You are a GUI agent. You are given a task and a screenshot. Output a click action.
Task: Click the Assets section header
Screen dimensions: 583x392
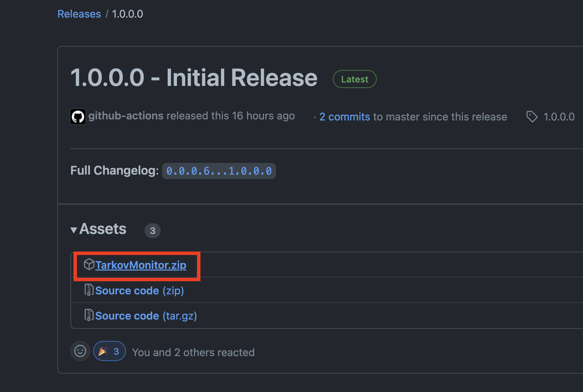point(103,229)
